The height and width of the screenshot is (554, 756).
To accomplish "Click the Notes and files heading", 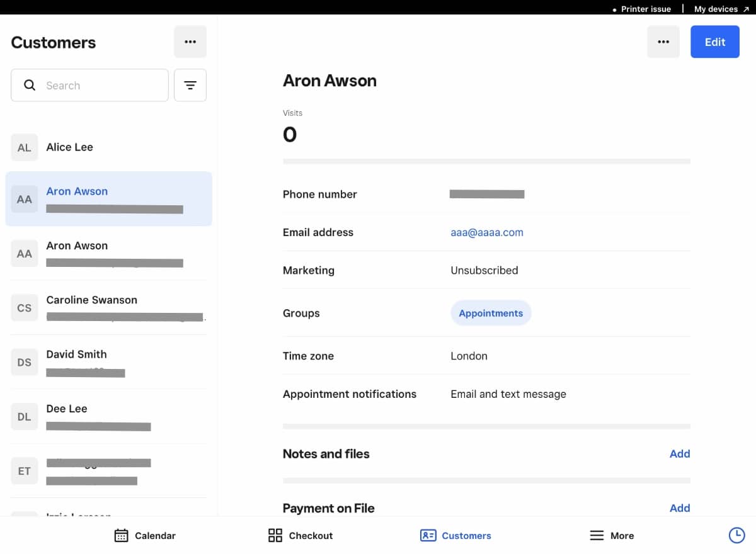I will click(326, 454).
